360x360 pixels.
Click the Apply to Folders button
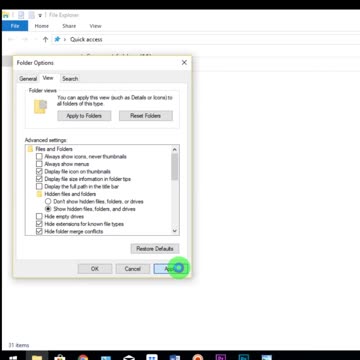click(84, 116)
